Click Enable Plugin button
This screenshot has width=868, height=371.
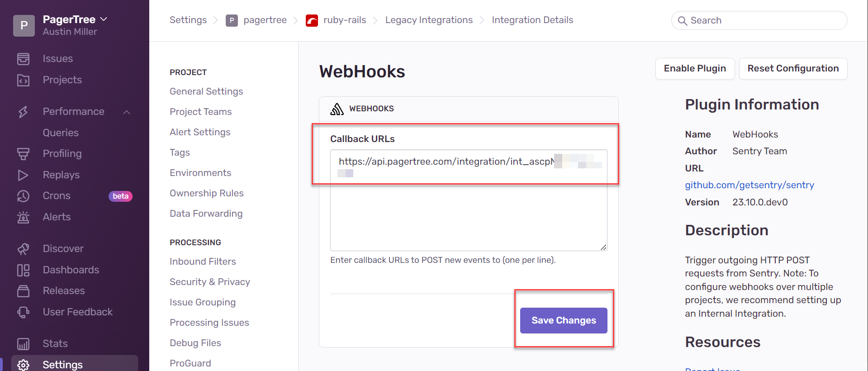pos(695,69)
